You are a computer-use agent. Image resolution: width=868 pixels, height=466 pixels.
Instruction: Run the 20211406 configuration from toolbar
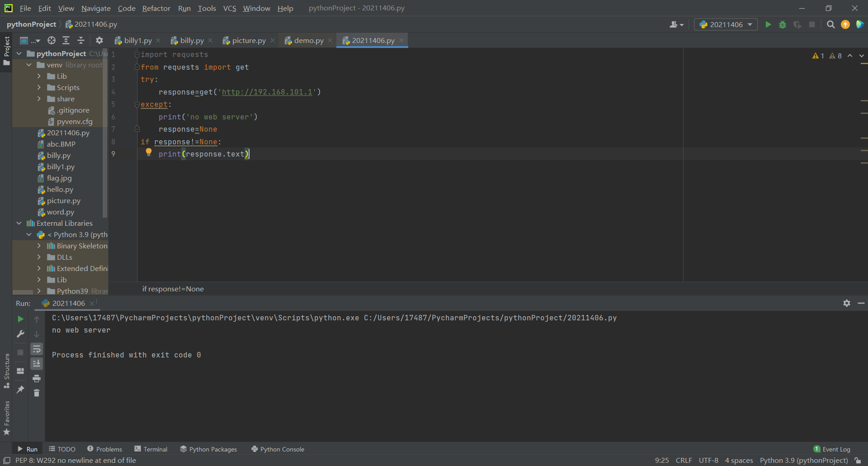click(768, 24)
